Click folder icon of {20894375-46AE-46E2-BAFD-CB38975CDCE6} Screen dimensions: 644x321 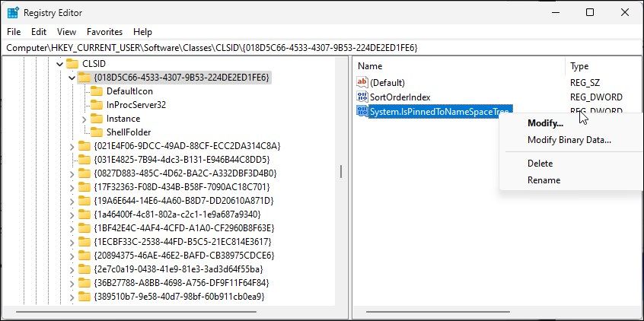click(84, 256)
